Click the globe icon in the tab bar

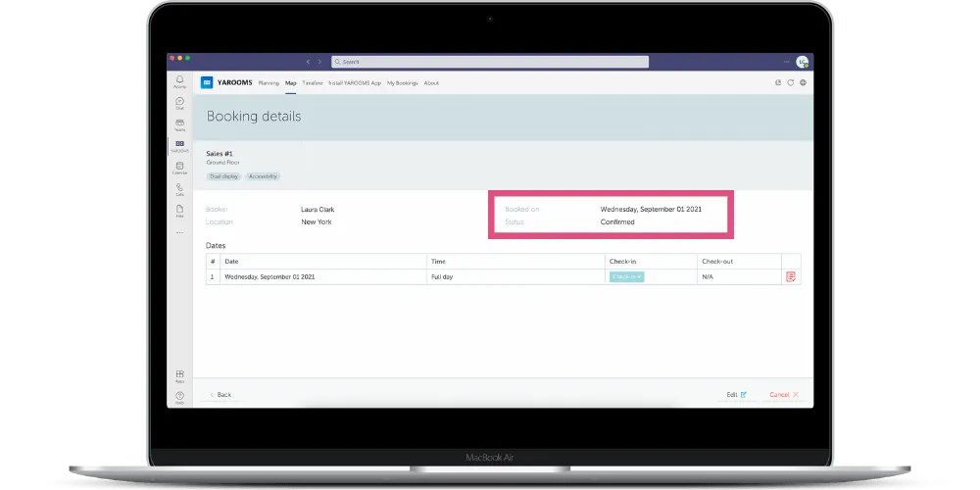[x=803, y=83]
